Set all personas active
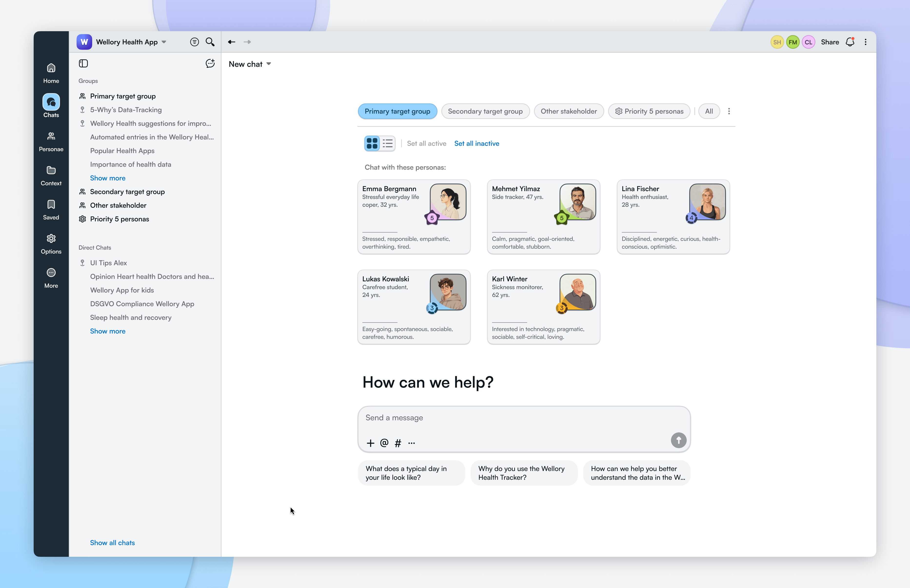This screenshot has width=910, height=588. (426, 144)
